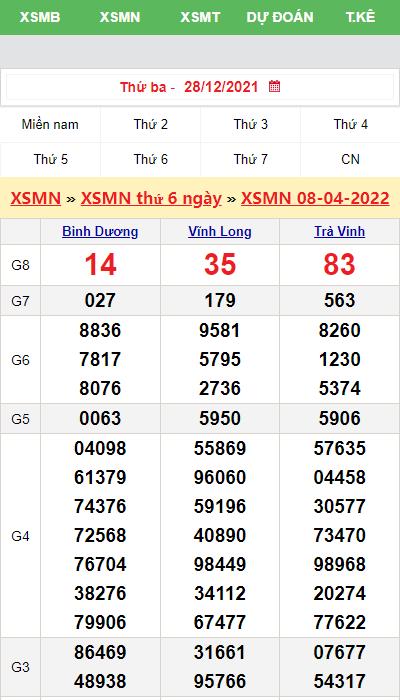Open the XSMB menu item
400x700 pixels.
pyautogui.click(x=40, y=17)
